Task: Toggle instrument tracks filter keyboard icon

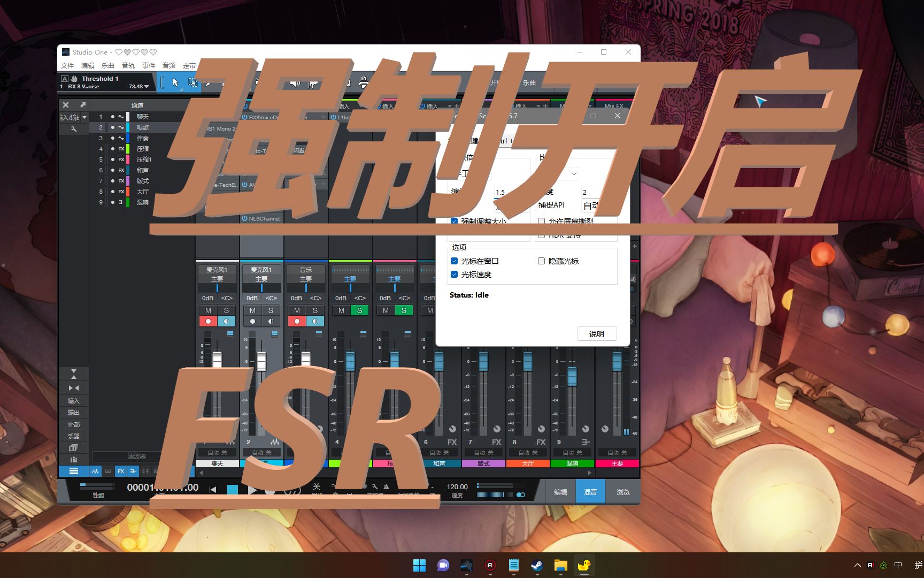Action: [108, 471]
